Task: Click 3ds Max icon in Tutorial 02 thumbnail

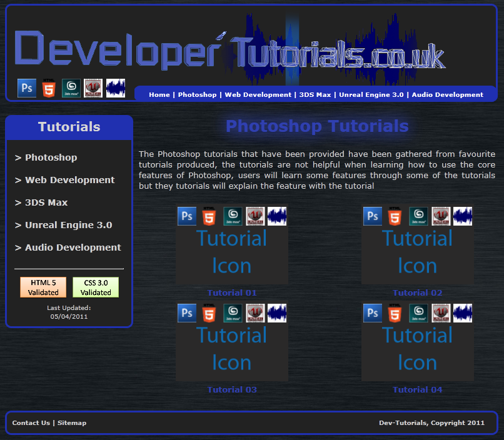Action: [418, 216]
